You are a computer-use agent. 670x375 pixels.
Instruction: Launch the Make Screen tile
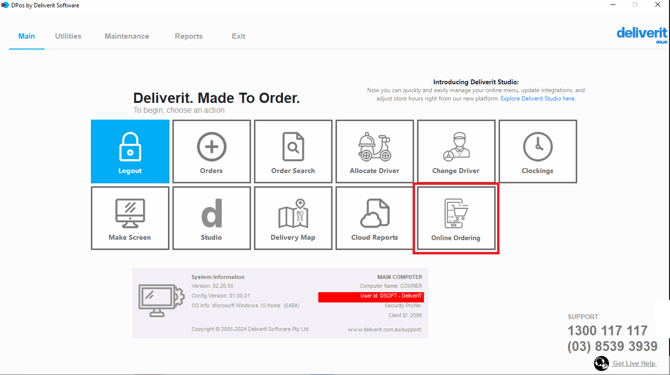coord(130,218)
